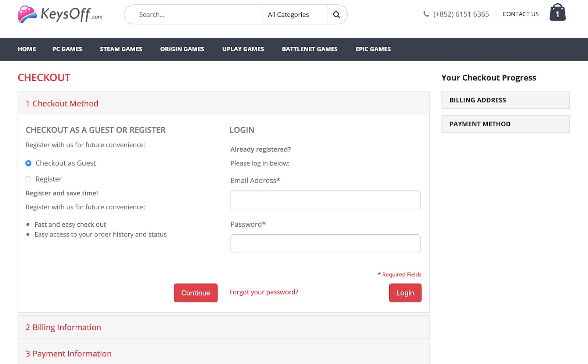
Task: Click inside the Search box
Action: pyautogui.click(x=195, y=15)
